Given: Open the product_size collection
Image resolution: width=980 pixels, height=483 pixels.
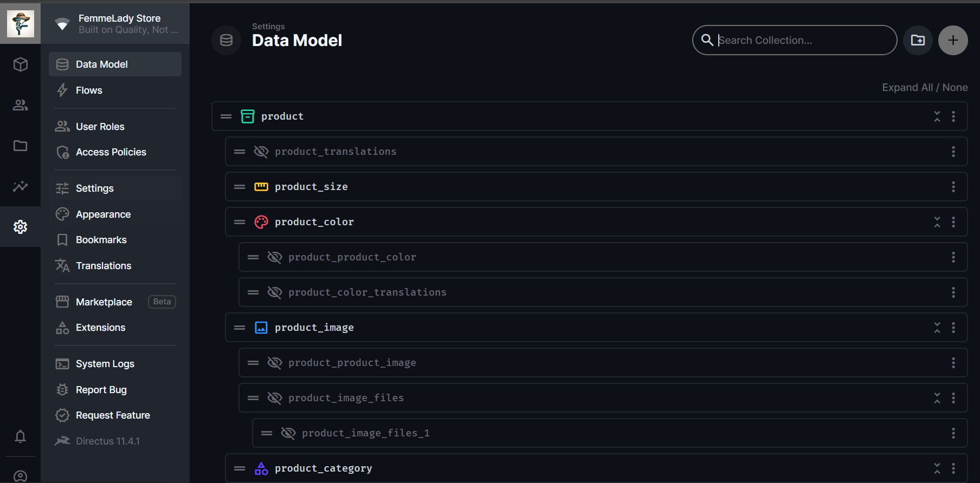Looking at the screenshot, I should click(596, 187).
